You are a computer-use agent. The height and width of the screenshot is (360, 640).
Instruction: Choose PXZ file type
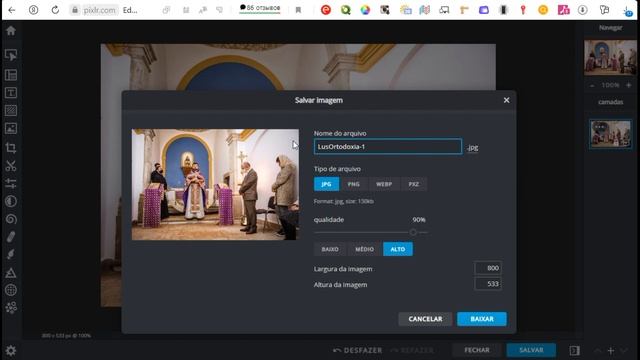click(413, 184)
